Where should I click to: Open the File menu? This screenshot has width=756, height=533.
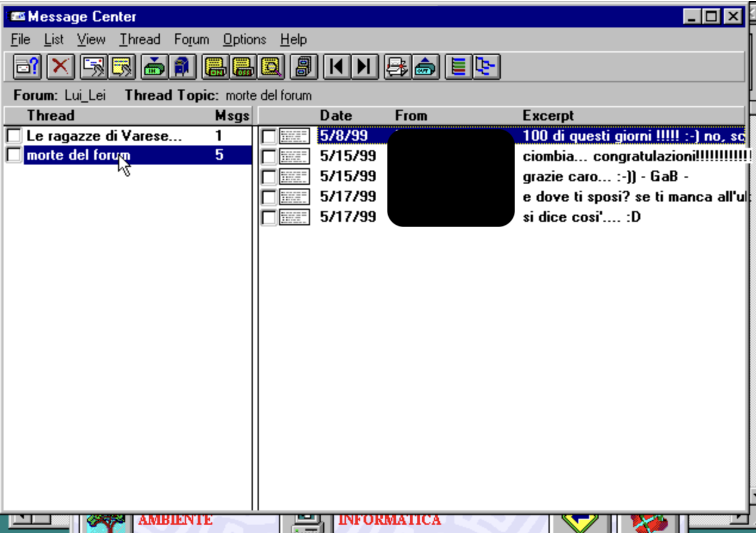point(20,39)
